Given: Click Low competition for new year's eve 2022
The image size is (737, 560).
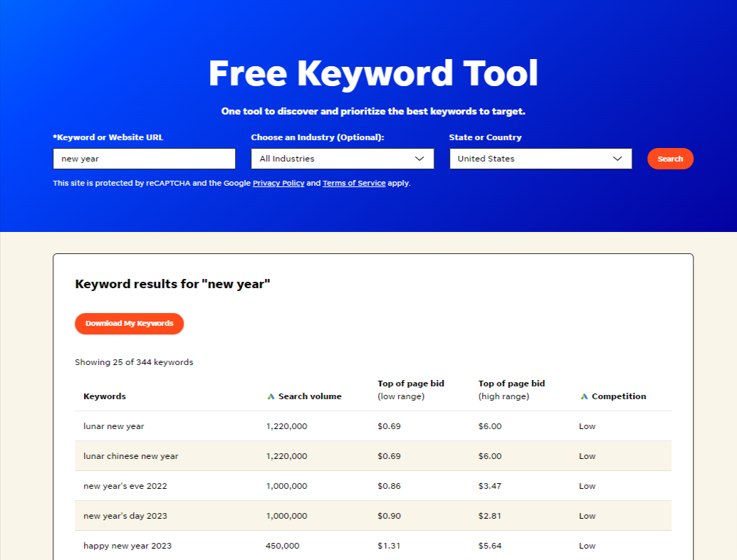Looking at the screenshot, I should click(587, 486).
